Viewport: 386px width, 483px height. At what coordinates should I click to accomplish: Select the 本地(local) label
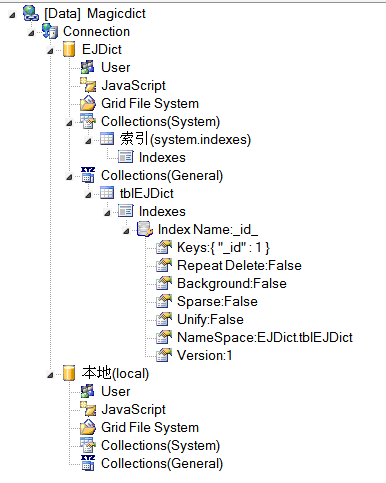(x=115, y=373)
